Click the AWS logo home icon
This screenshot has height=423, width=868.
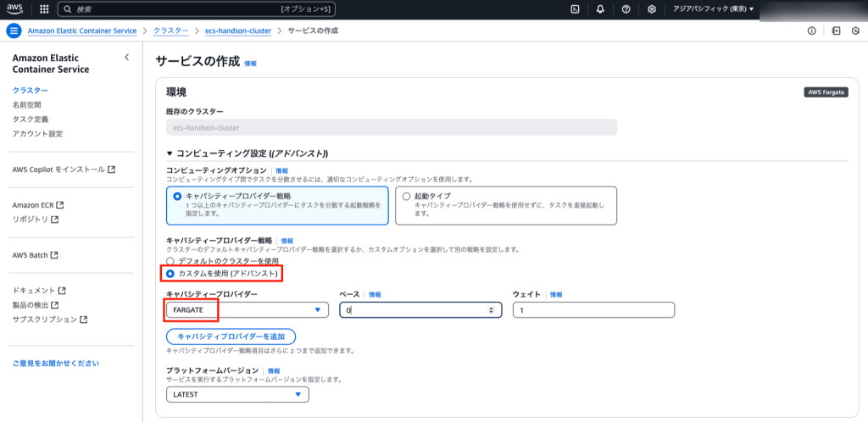point(15,9)
